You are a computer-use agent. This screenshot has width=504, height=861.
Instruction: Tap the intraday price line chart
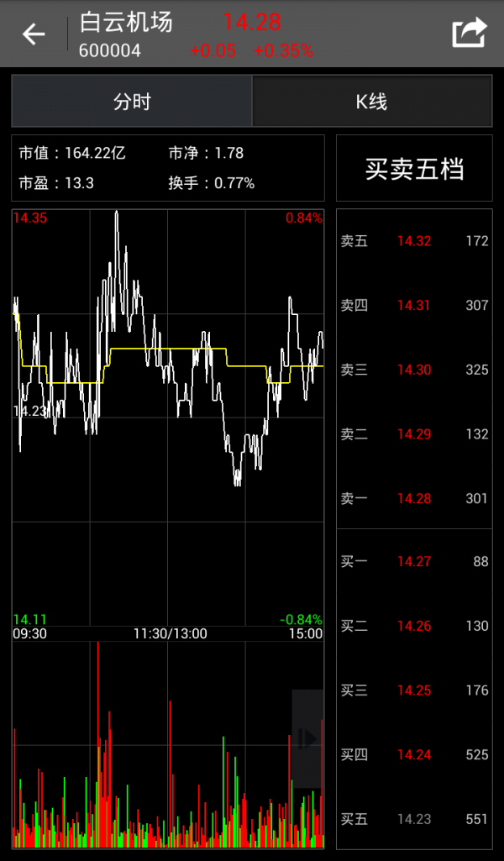pyautogui.click(x=168, y=416)
